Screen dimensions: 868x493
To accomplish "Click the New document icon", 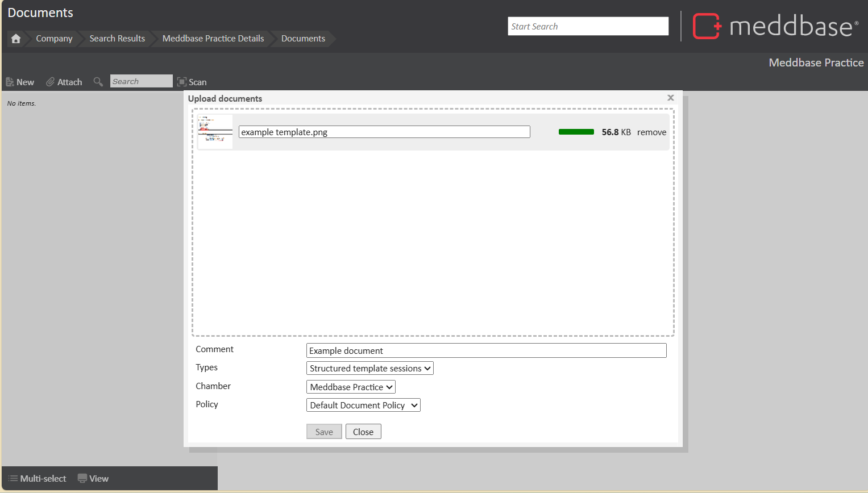I will pos(10,82).
